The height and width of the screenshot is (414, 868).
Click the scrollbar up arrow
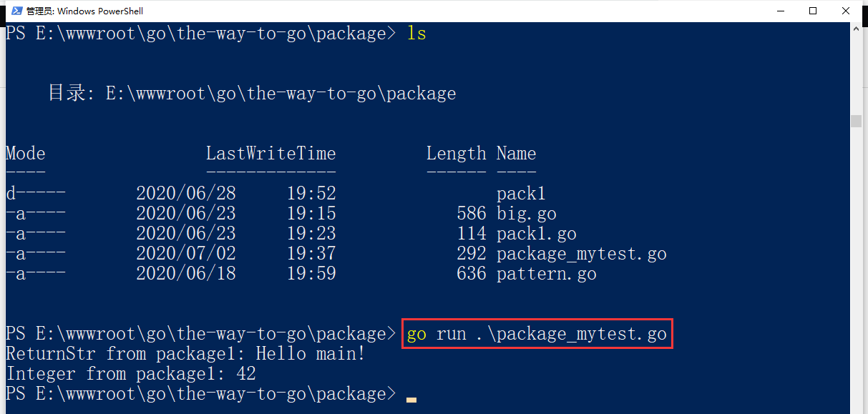[x=856, y=29]
